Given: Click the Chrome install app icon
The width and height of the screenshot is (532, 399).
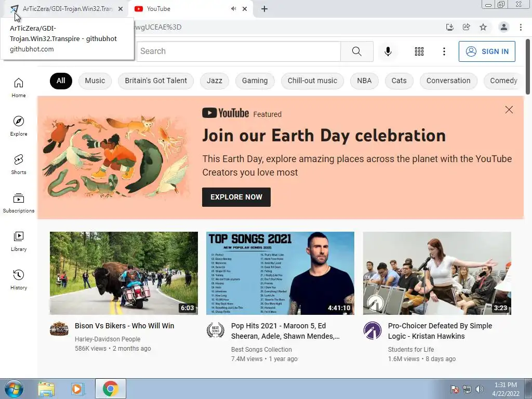Looking at the screenshot, I should tap(450, 27).
